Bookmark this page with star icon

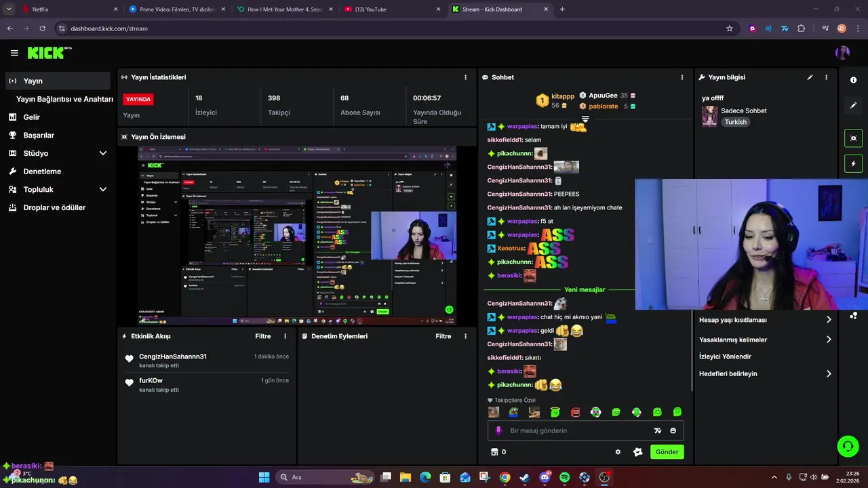[730, 28]
